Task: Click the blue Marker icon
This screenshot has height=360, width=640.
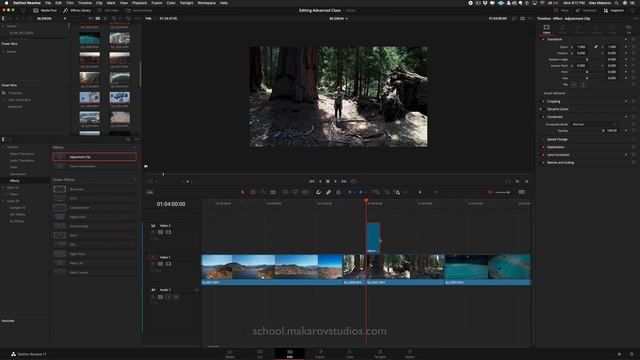Action: (360, 192)
